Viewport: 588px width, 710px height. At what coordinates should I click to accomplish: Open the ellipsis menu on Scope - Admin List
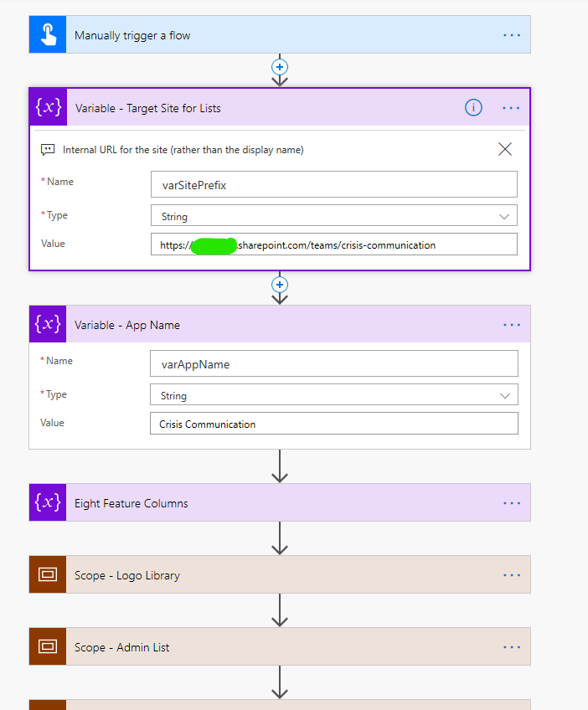pos(512,646)
